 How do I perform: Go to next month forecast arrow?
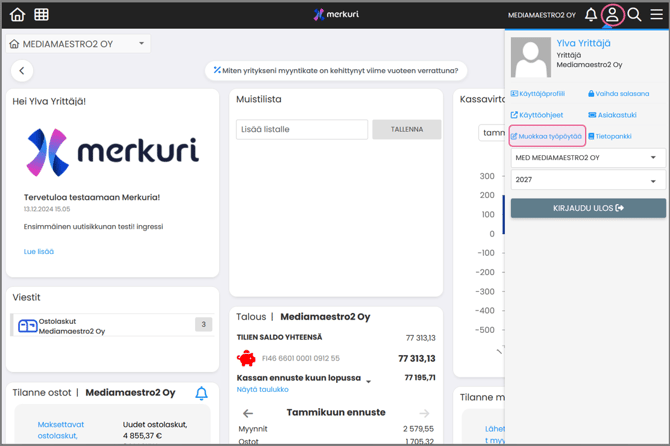coord(424,413)
